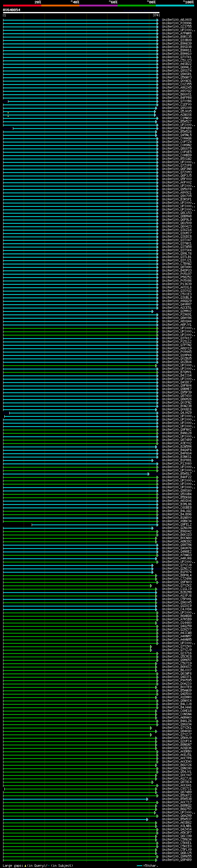Click the label UniRef100_A9U245
The image size is (197, 868).
(177, 88)
